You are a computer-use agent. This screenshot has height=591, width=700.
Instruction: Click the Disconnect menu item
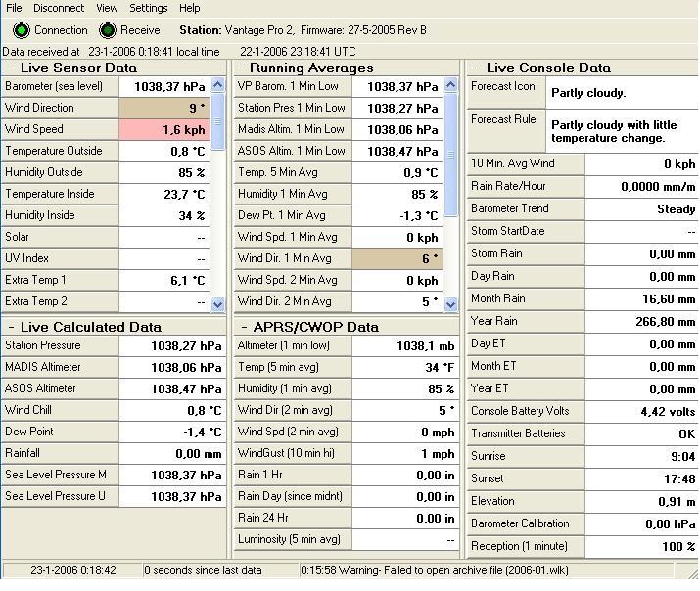[x=59, y=8]
